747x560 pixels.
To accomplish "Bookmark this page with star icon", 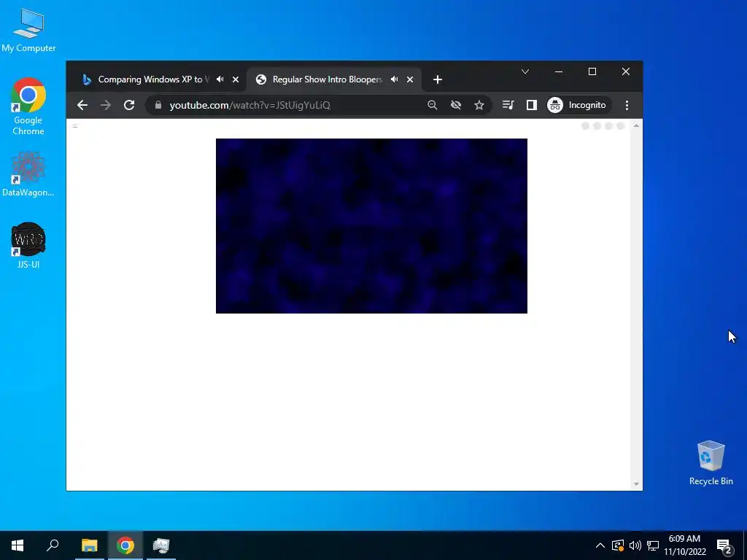I will [479, 105].
